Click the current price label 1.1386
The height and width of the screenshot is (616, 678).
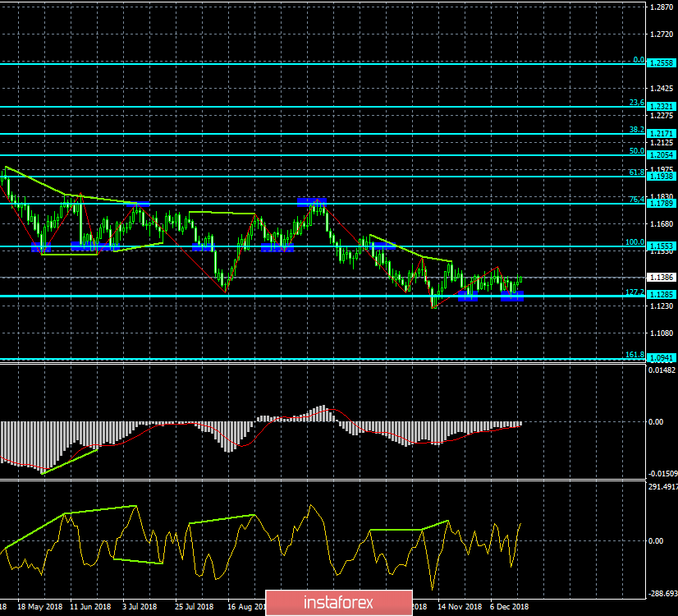661,278
